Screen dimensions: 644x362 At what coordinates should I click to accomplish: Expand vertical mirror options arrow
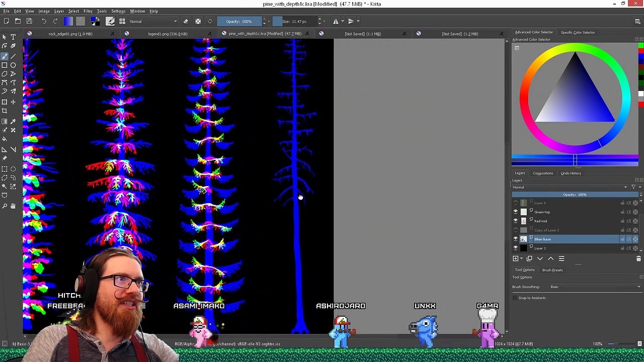pyautogui.click(x=358, y=21)
